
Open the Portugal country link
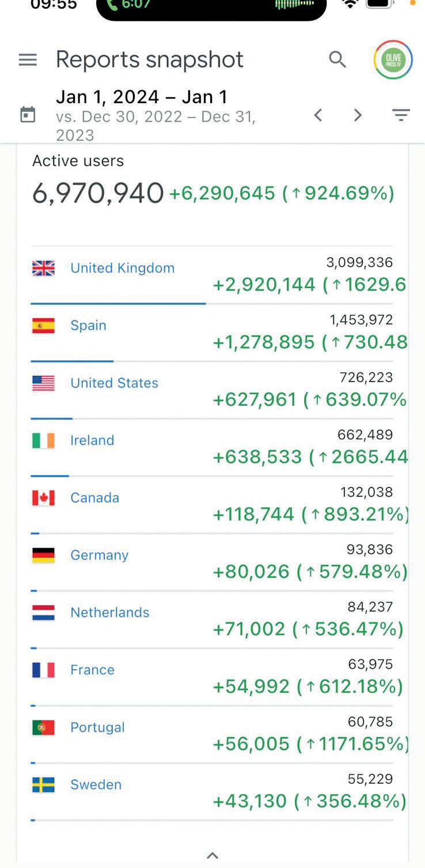coord(97,727)
